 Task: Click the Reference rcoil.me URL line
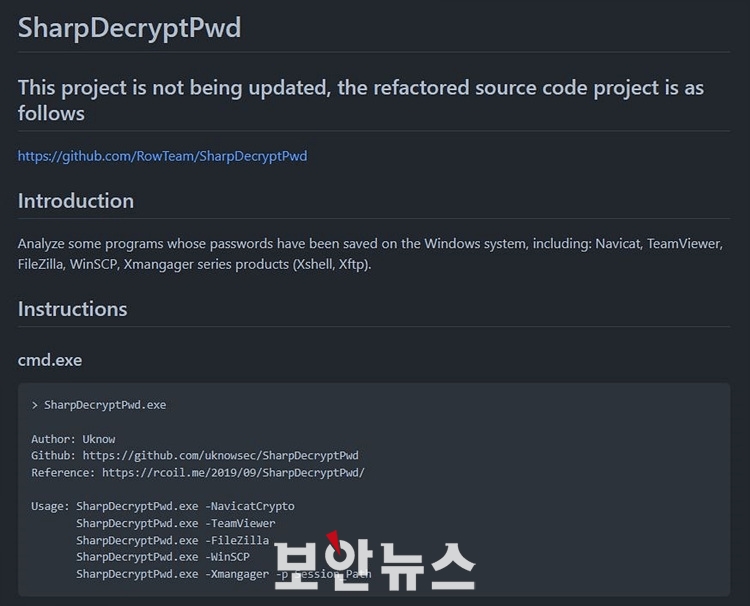[198, 473]
